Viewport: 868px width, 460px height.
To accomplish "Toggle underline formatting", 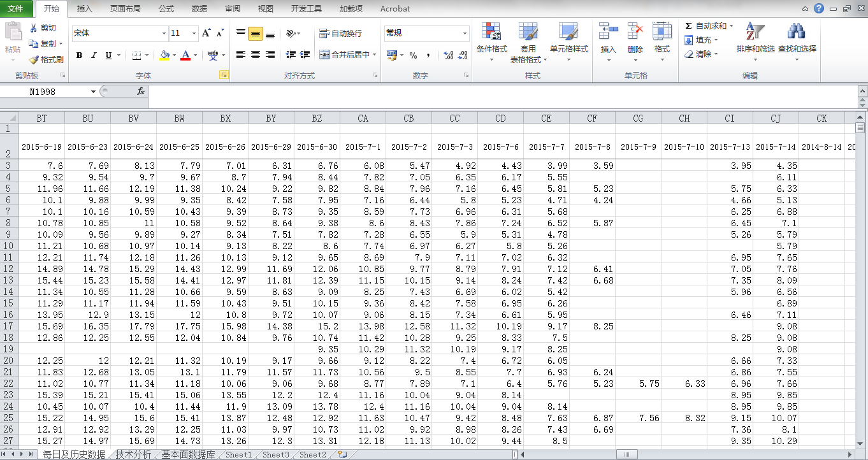I will 108,55.
